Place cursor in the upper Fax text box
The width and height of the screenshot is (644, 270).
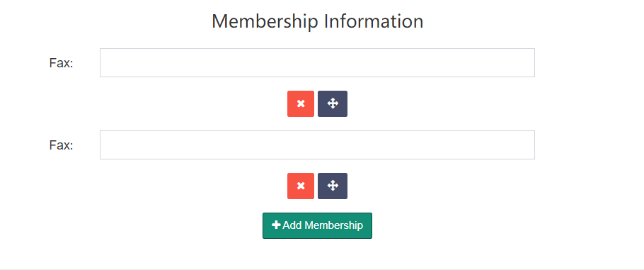[318, 62]
